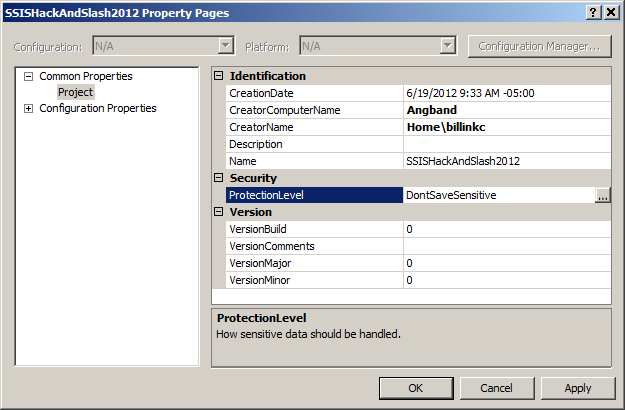625x410 pixels.
Task: Confirm with the OK button
Action: (416, 388)
